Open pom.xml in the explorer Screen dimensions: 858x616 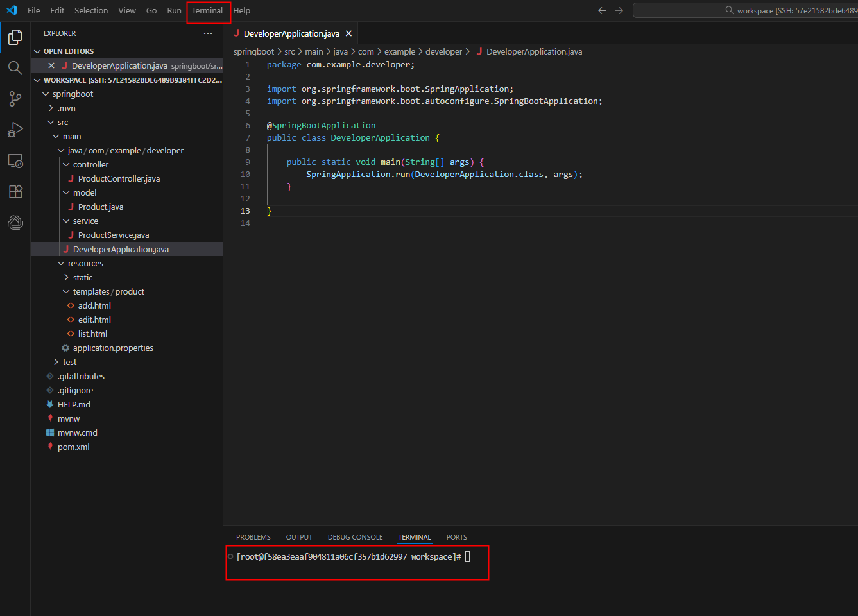(x=73, y=447)
